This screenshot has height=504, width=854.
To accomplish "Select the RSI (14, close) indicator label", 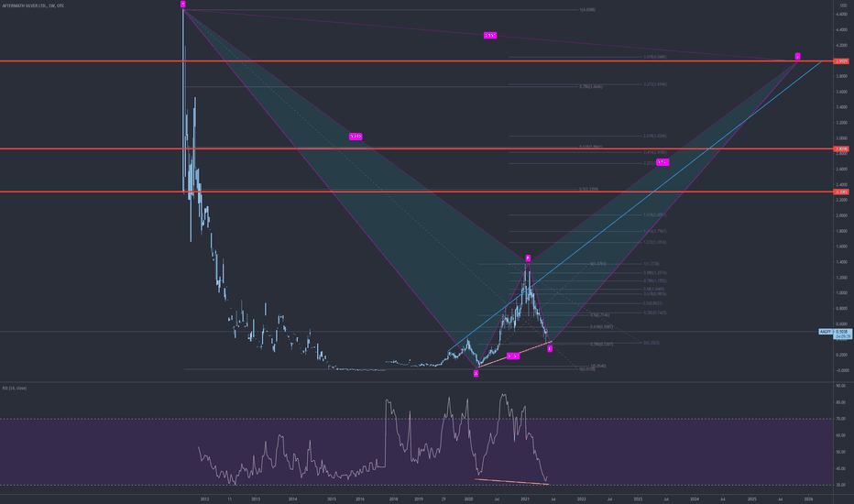I will [x=14, y=388].
